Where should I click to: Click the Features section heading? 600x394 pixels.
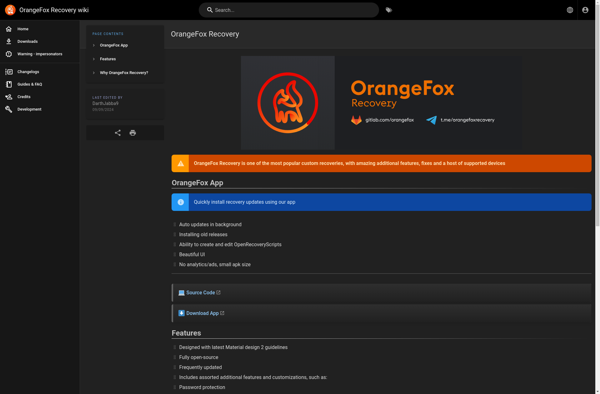[x=186, y=333]
